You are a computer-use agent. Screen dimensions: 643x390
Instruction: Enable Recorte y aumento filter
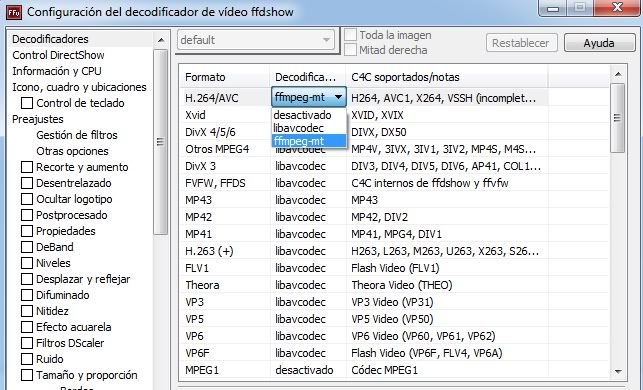pos(27,167)
